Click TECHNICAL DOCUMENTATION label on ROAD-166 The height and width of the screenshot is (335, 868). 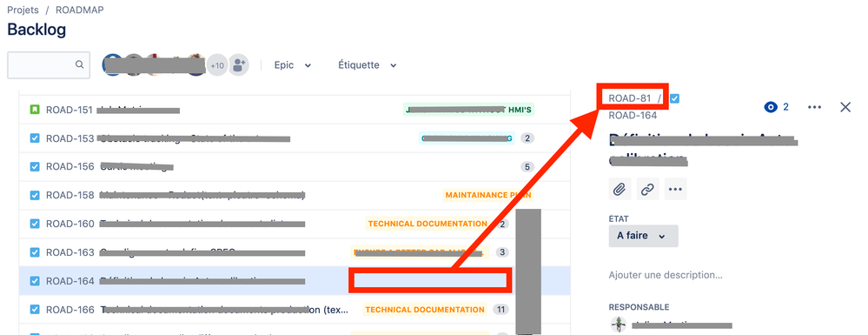pos(425,310)
